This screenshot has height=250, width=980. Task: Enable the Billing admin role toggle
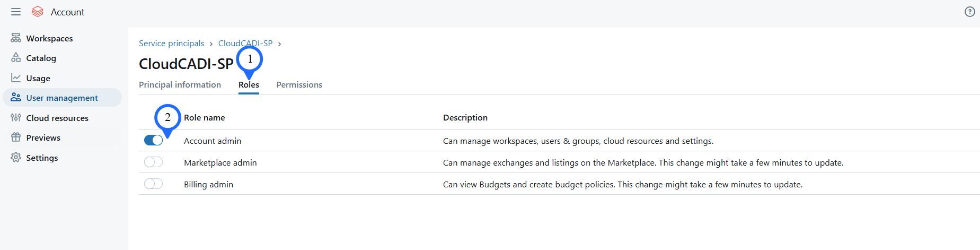153,184
